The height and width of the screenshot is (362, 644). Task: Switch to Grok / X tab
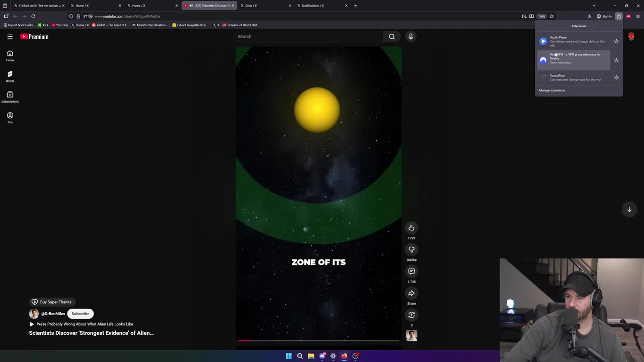point(266,6)
